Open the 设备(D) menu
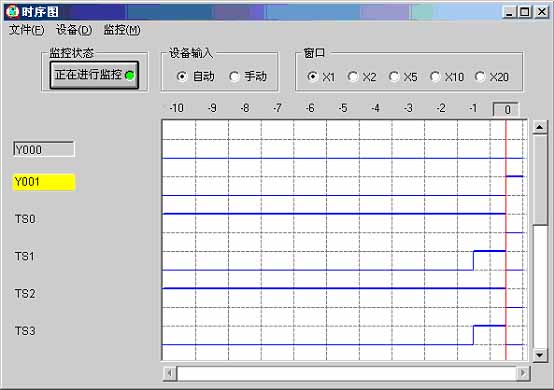Viewport: 554px width, 390px height. (74, 30)
